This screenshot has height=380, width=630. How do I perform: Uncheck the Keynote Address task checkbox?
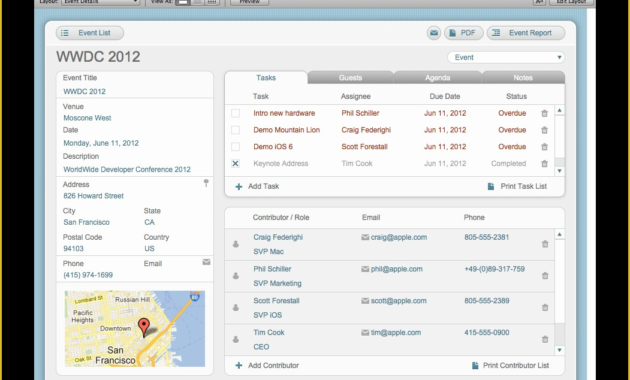(x=235, y=163)
